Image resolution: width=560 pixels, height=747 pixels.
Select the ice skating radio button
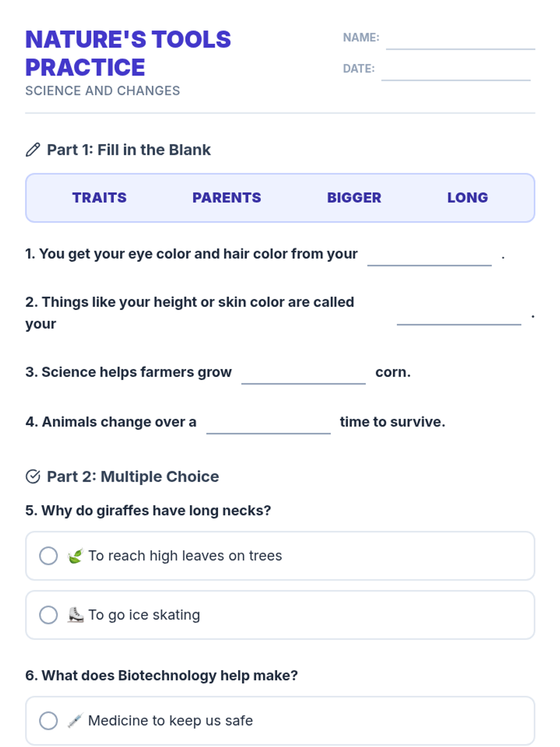(x=49, y=615)
